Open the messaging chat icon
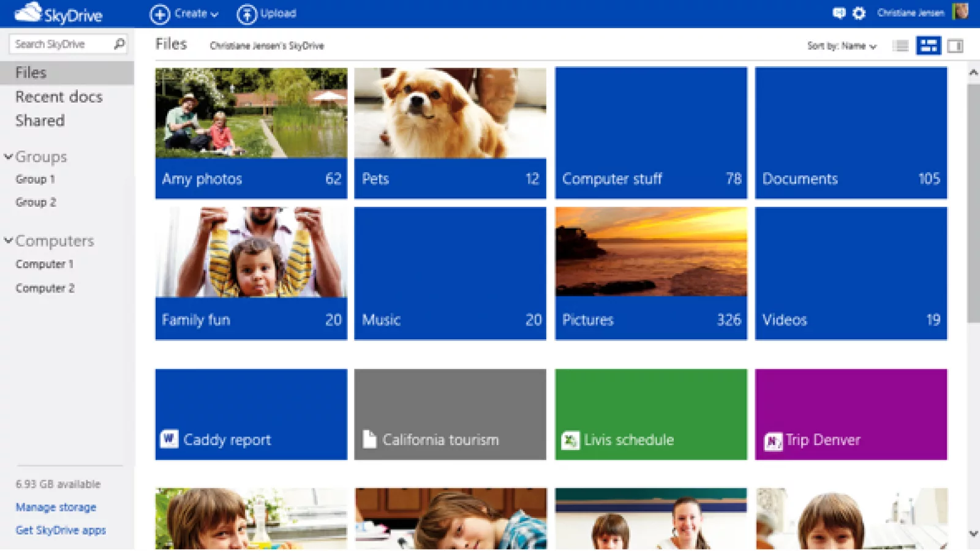 839,13
